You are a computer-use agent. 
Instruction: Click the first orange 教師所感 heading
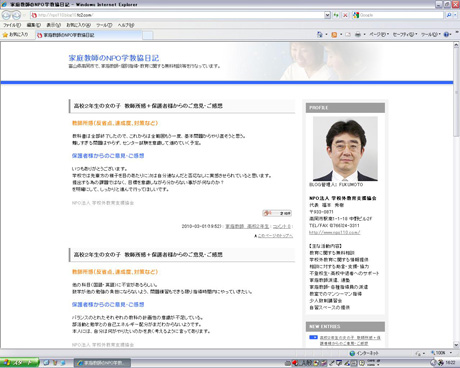coord(115,123)
